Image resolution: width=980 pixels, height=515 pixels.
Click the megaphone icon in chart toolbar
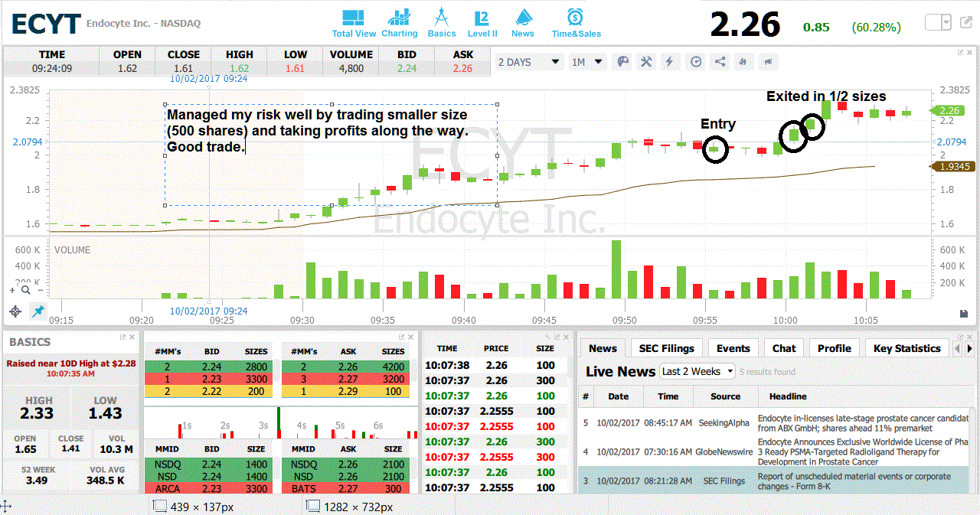[768, 62]
